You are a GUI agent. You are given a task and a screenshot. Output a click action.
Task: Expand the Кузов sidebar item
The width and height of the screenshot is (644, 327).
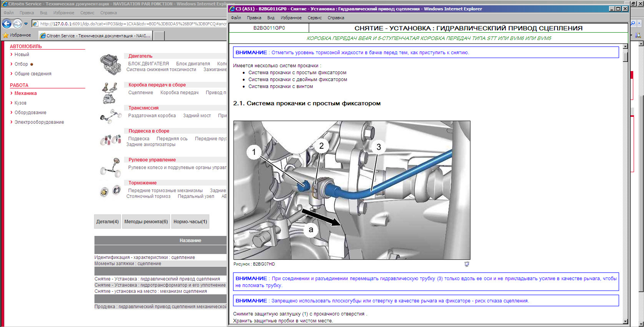coord(20,103)
